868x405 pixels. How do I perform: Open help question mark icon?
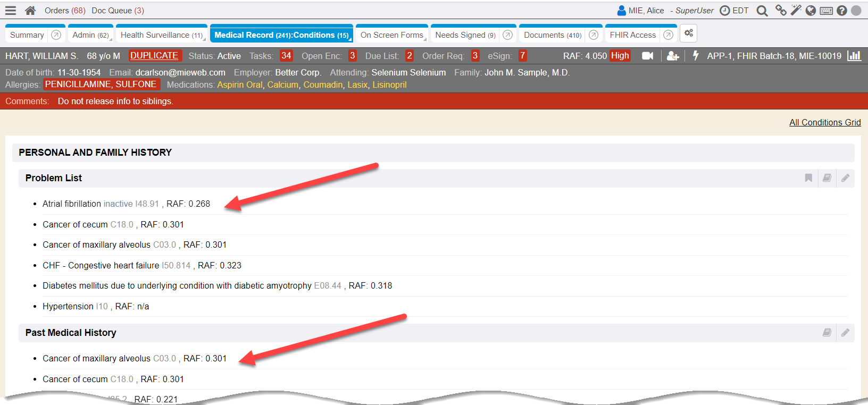[x=841, y=11]
